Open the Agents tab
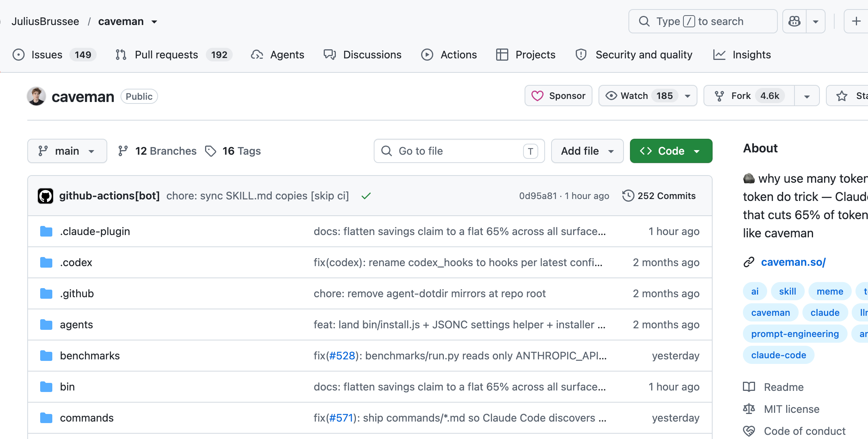The width and height of the screenshot is (868, 439). pyautogui.click(x=277, y=55)
